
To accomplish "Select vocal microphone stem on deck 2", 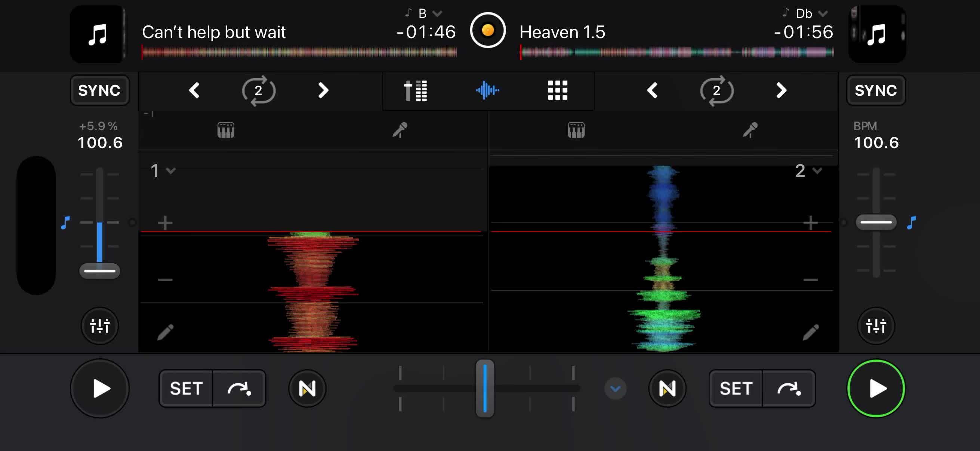I will [750, 130].
